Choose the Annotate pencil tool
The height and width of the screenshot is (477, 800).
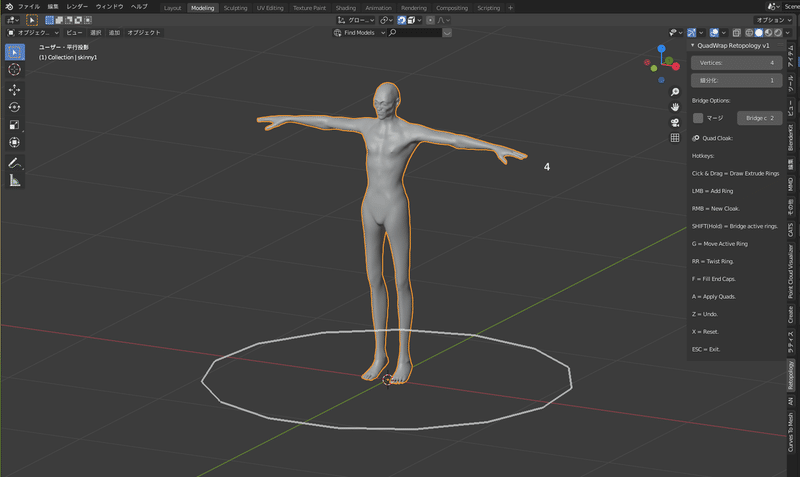pos(14,163)
